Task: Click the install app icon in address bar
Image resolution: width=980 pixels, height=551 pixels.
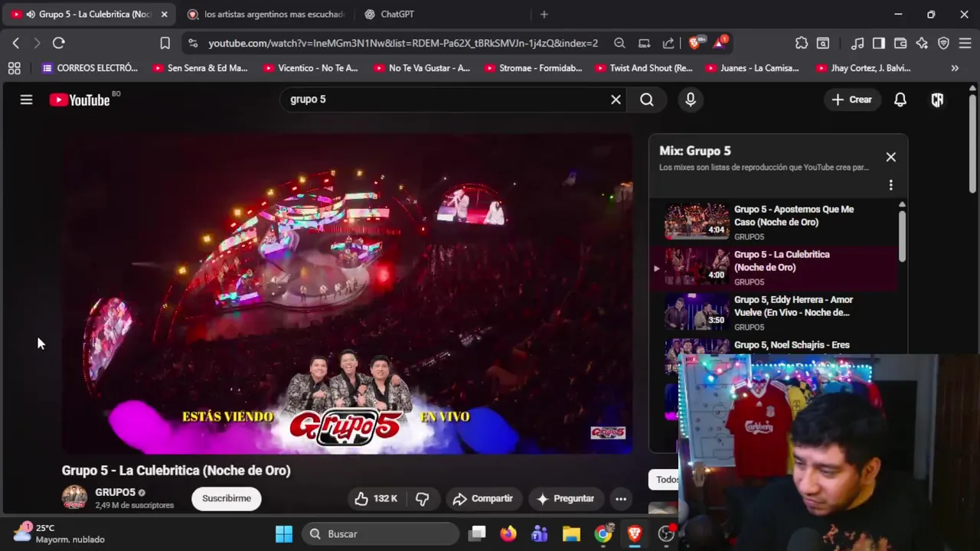Action: point(645,44)
